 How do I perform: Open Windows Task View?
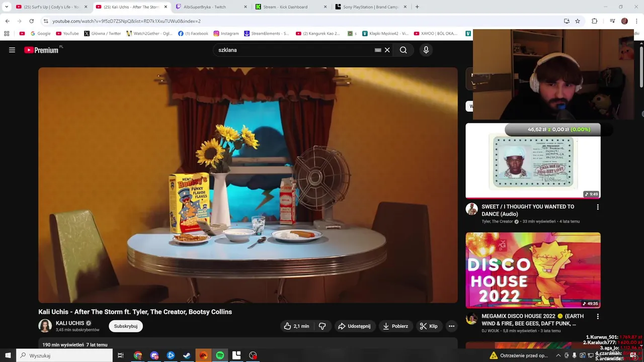tap(121, 355)
